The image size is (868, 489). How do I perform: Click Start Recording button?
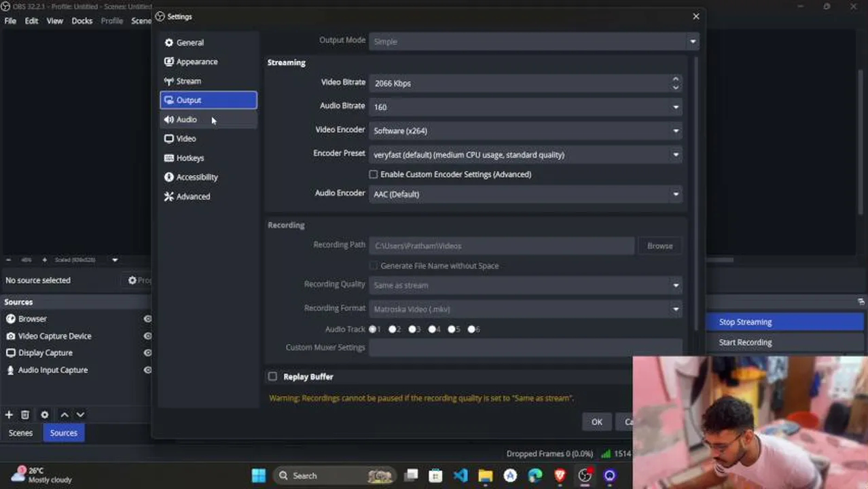(784, 342)
